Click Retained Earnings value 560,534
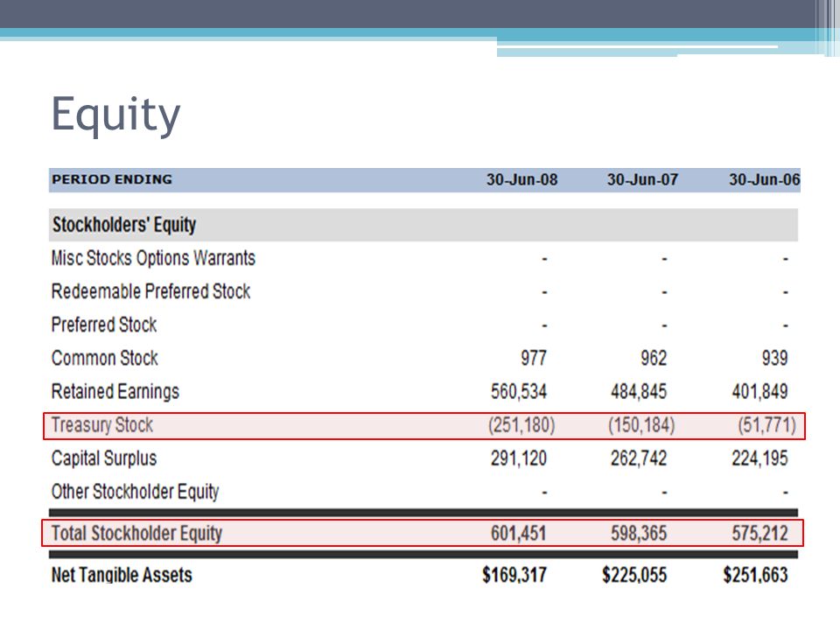The image size is (840, 630). pos(519,392)
